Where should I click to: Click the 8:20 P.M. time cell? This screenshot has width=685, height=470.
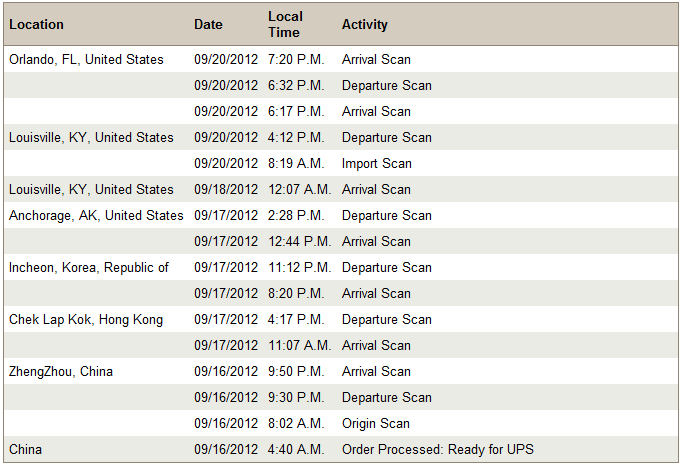296,294
